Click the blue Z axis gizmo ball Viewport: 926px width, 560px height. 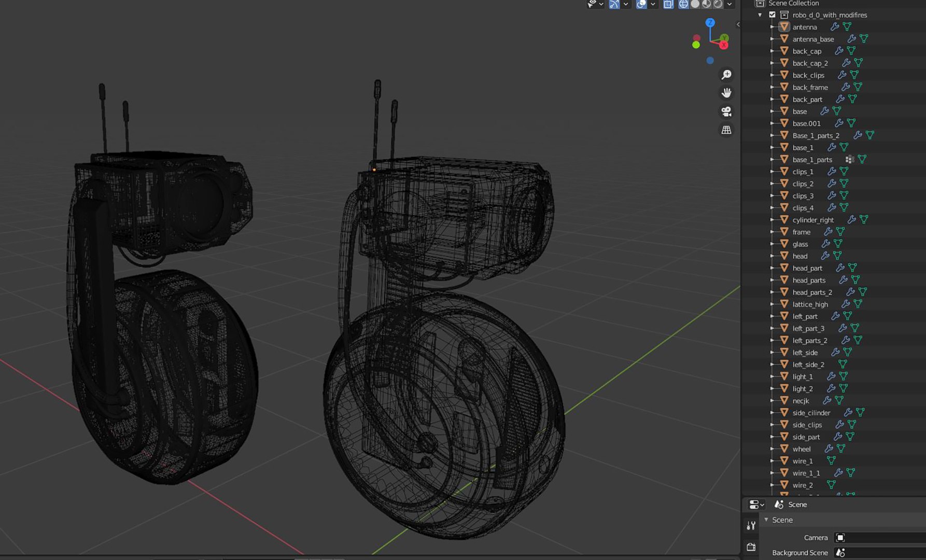710,23
